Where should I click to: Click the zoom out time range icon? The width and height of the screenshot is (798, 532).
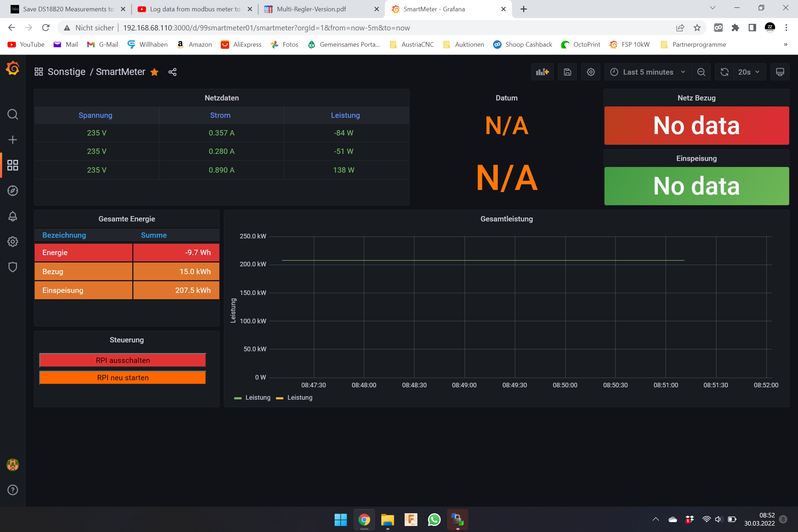701,72
